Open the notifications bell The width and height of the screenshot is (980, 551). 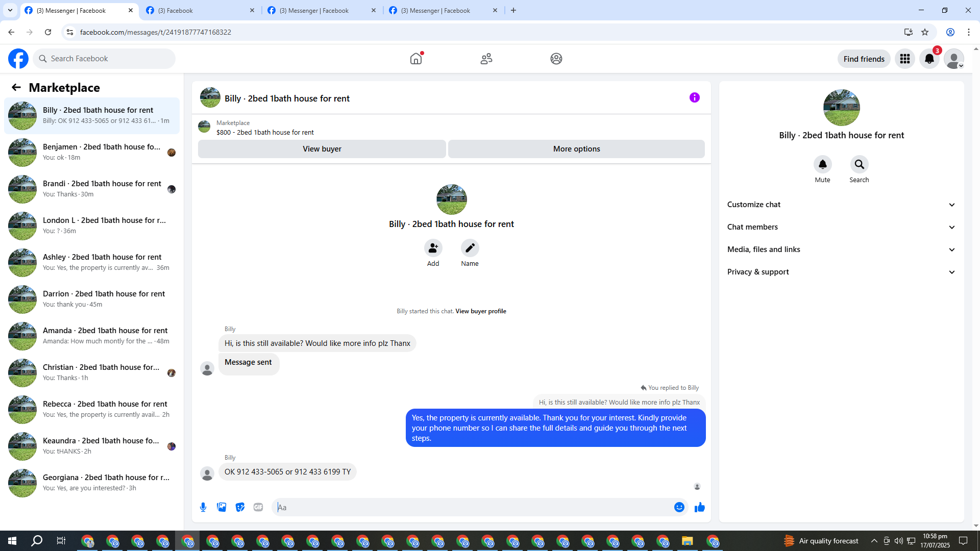(x=929, y=59)
